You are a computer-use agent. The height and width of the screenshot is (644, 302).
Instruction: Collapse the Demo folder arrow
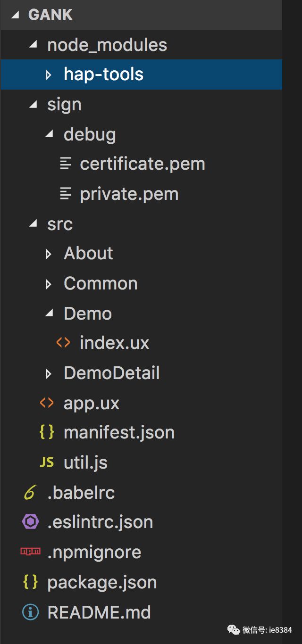point(49,314)
